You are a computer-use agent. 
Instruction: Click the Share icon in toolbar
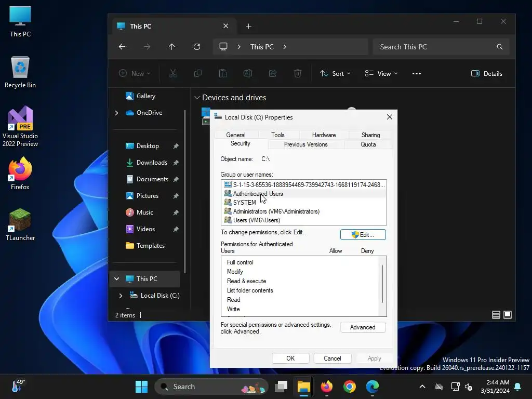[273, 73]
